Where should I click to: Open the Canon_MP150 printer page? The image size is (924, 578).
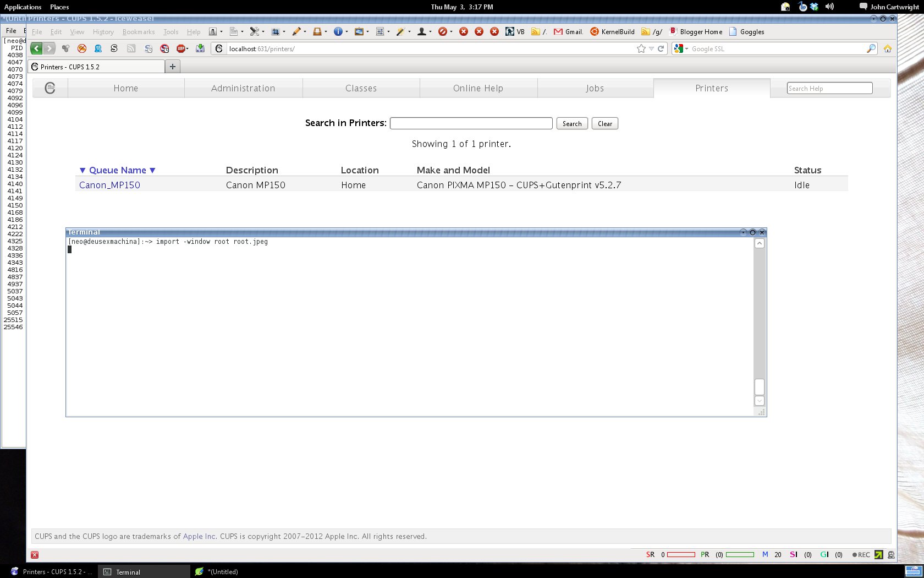point(109,185)
